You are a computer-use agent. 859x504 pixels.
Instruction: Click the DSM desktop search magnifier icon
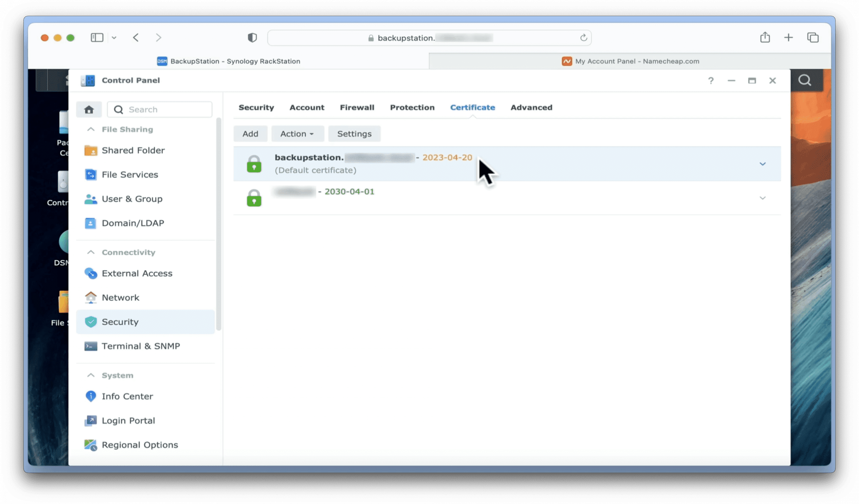pos(805,80)
